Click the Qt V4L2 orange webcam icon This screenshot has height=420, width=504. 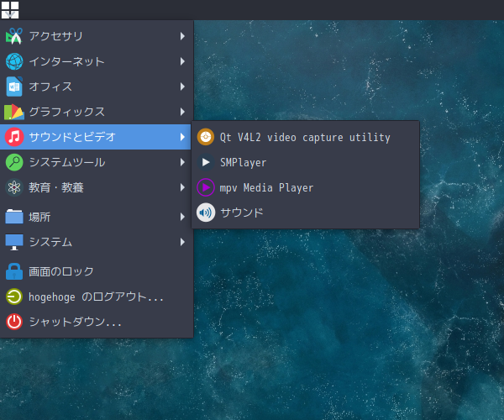[206, 137]
